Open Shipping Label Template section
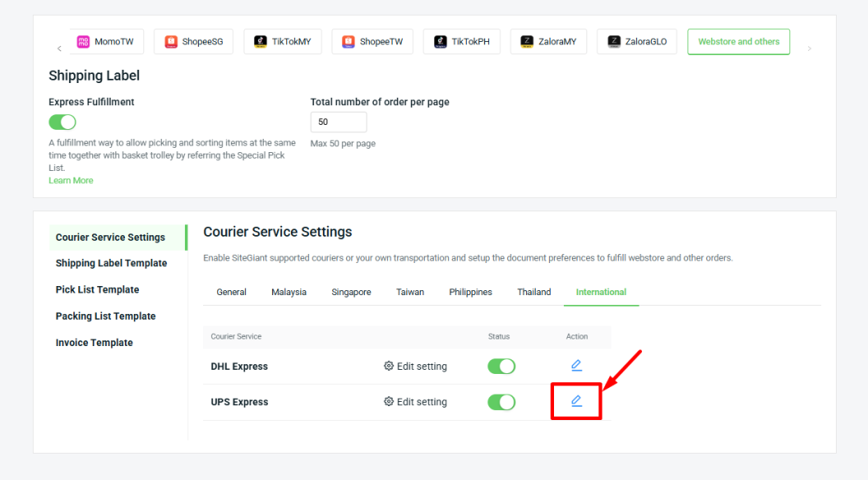The width and height of the screenshot is (868, 480). 111,264
